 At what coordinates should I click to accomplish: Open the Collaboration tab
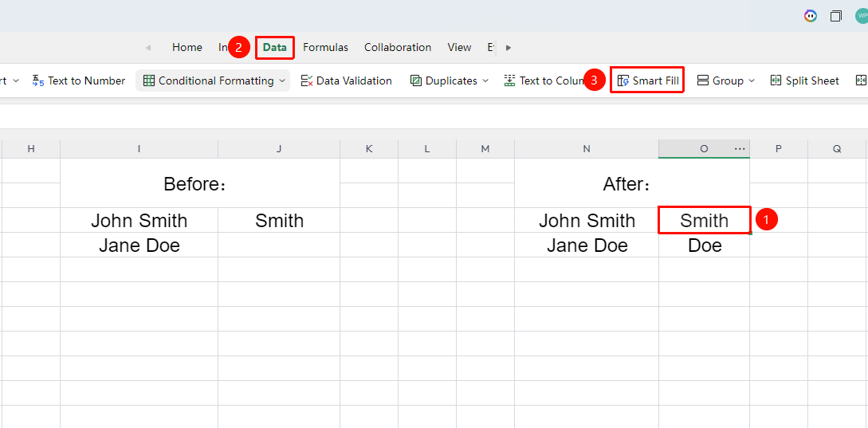(x=398, y=48)
